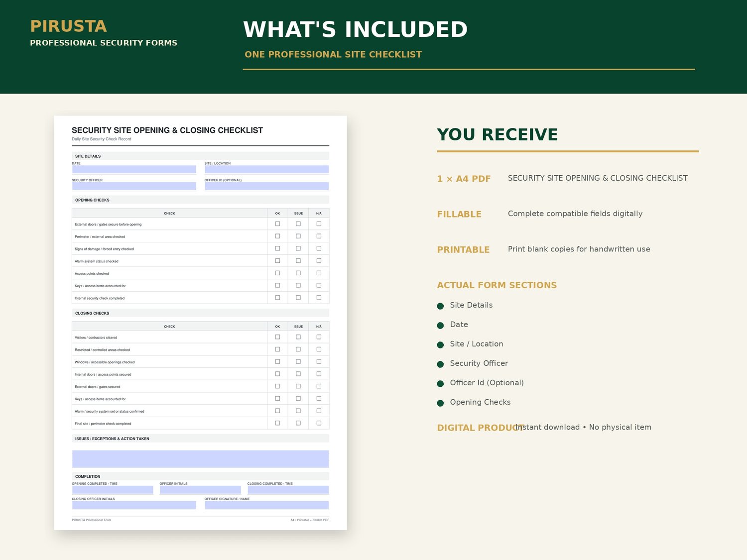
Task: Click 'PIRUSTA Professional Tools' footer text
Action: coord(92,520)
